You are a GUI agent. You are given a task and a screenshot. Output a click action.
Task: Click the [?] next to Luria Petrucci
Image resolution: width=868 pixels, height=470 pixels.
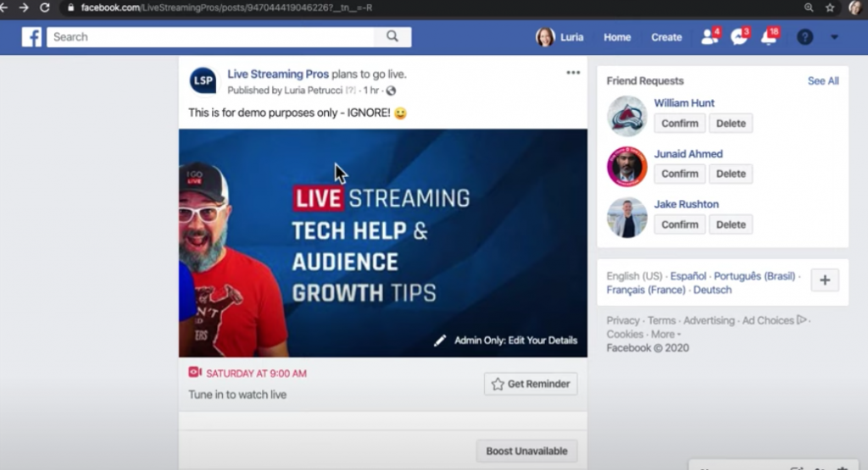click(350, 90)
